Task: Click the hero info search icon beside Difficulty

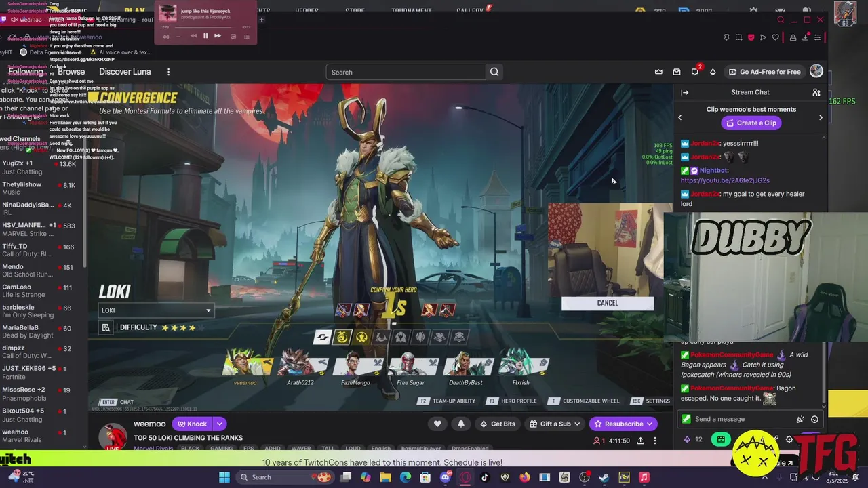Action: pyautogui.click(x=106, y=327)
